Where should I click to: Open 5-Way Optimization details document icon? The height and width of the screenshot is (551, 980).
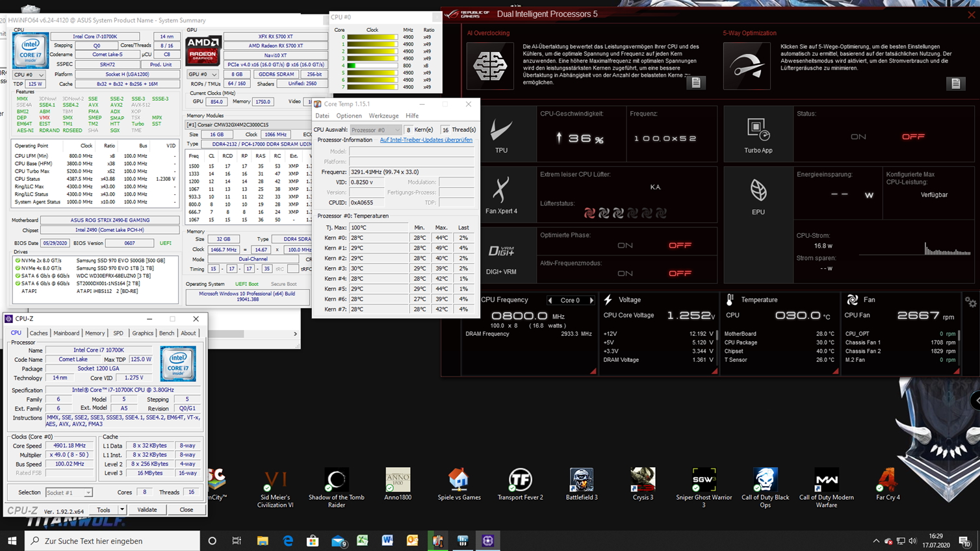tap(955, 83)
